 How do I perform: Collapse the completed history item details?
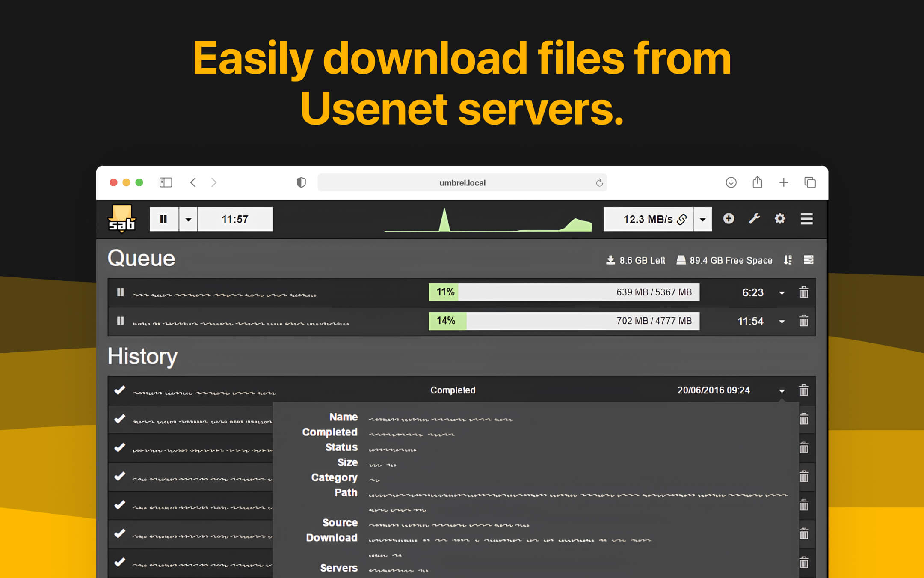click(782, 390)
